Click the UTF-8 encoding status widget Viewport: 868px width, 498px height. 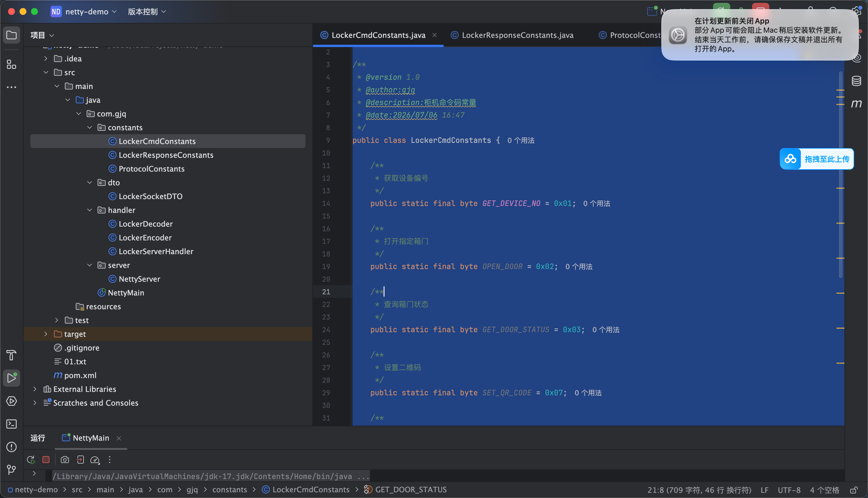pyautogui.click(x=789, y=490)
